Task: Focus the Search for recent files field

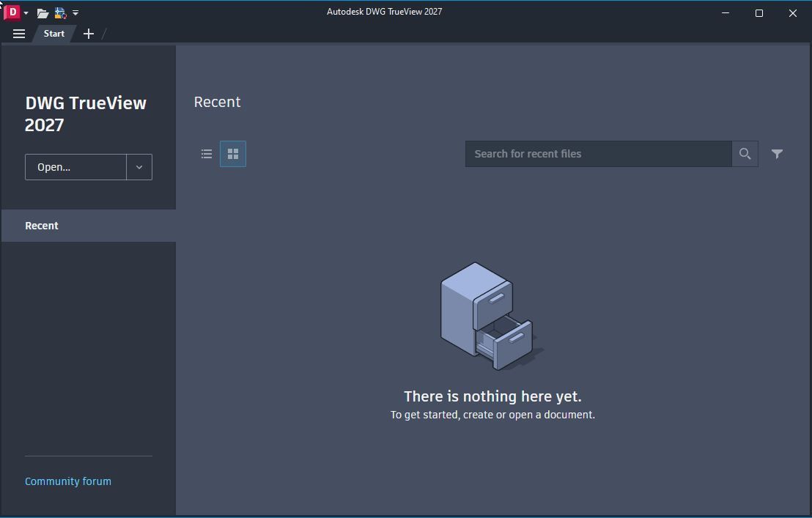Action: (x=599, y=154)
